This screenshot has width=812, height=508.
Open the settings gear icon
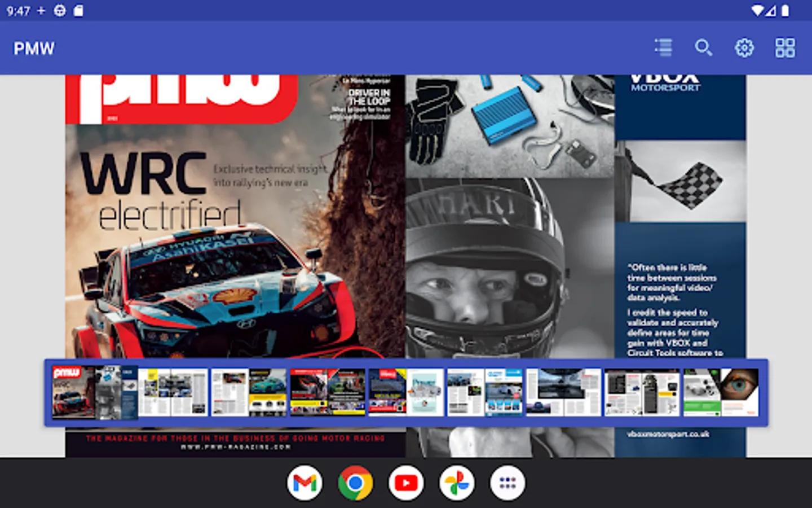pyautogui.click(x=744, y=48)
